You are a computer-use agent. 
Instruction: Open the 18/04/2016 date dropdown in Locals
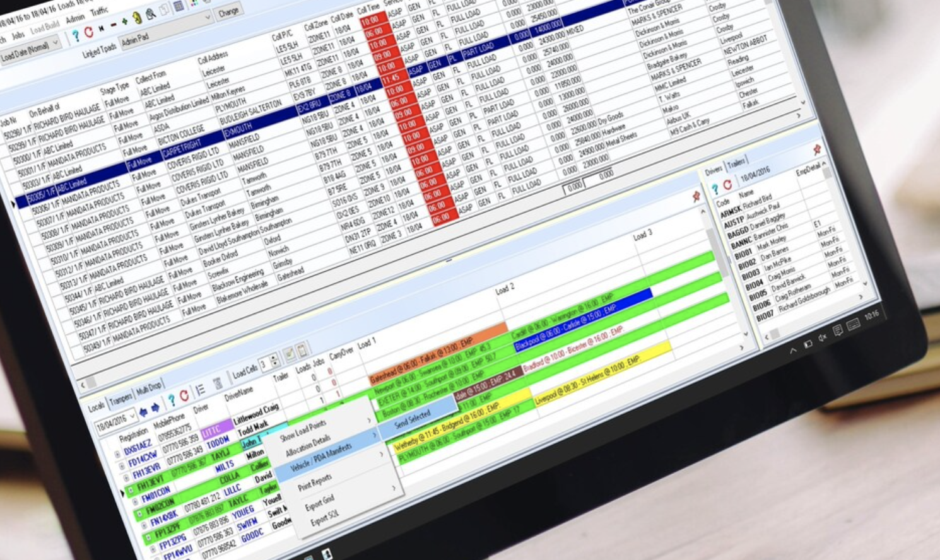[132, 417]
